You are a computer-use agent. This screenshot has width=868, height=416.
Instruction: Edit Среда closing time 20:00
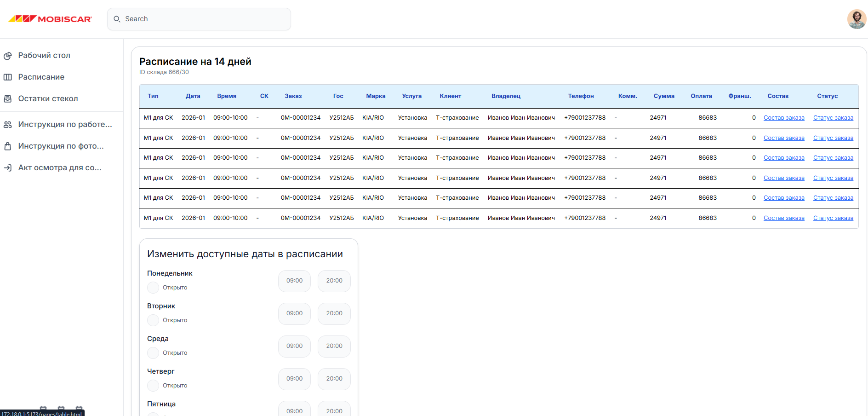tap(334, 346)
